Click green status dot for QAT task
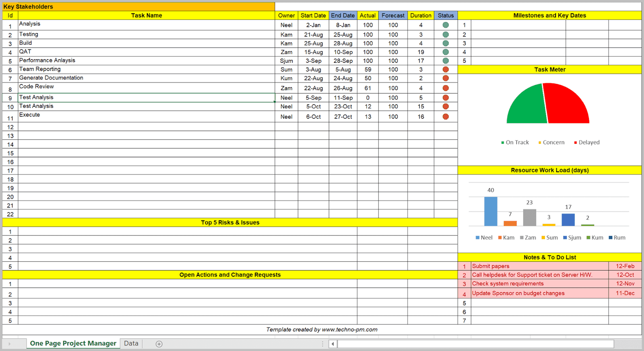The height and width of the screenshot is (351, 644). pos(446,52)
